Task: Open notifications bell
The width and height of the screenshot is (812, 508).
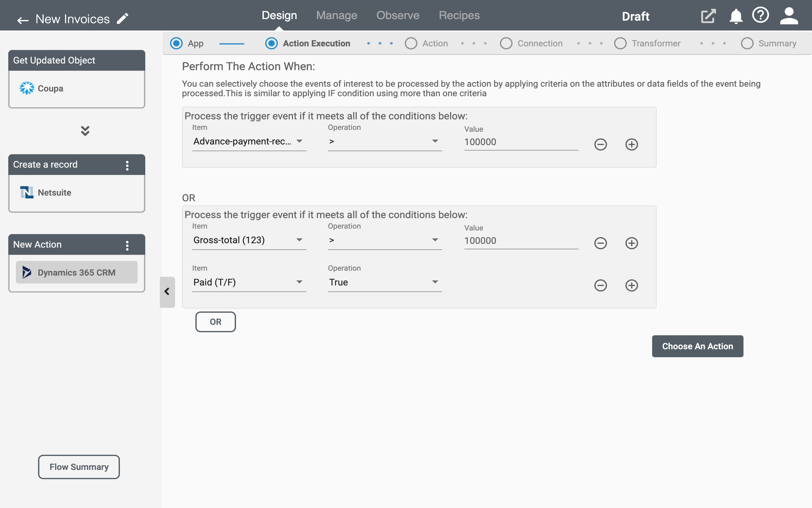Action: (x=736, y=16)
